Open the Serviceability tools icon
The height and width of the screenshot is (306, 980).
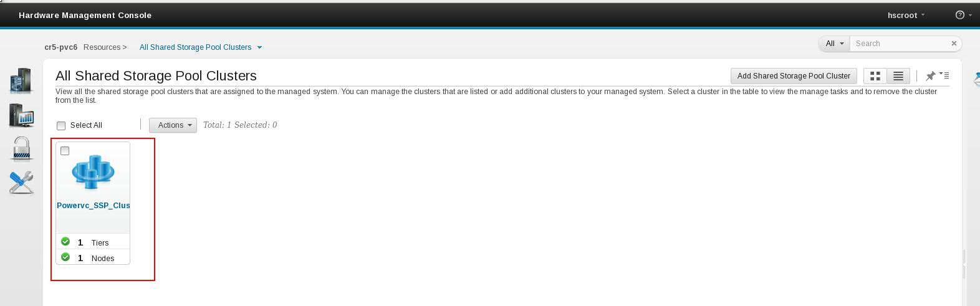tap(21, 183)
